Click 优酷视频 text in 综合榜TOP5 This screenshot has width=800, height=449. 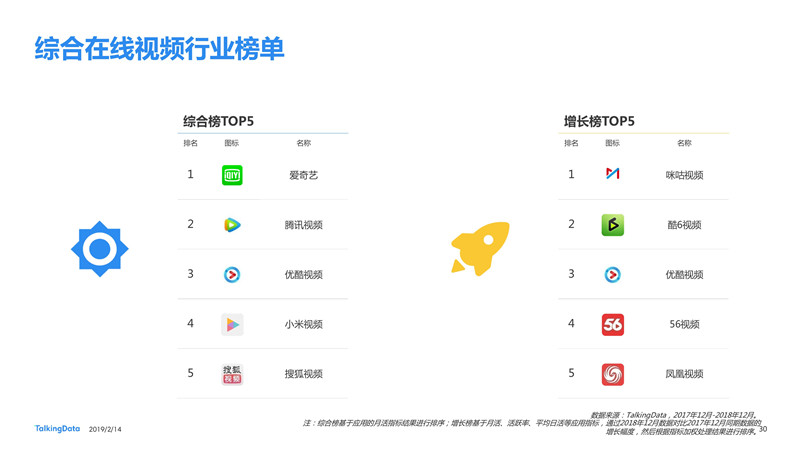(304, 275)
